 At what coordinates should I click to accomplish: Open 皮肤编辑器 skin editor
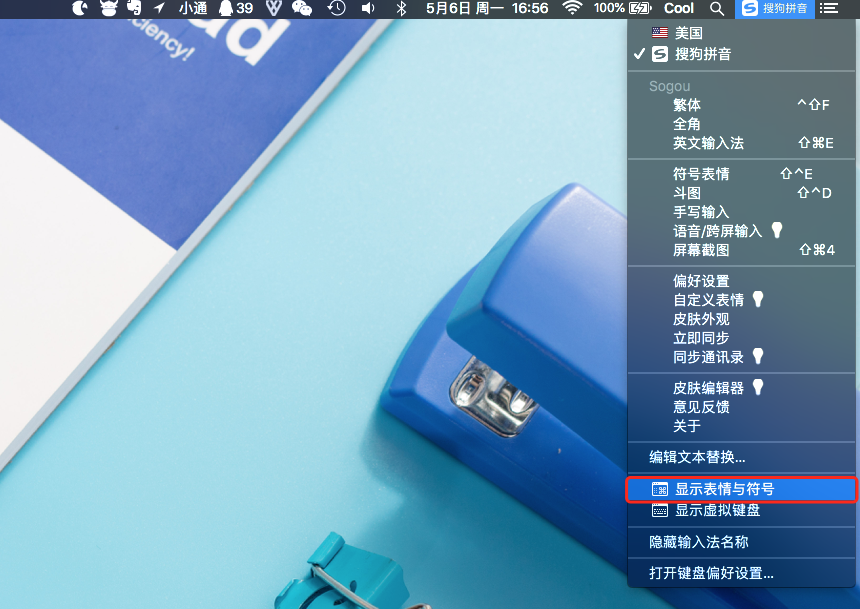pyautogui.click(x=742, y=388)
